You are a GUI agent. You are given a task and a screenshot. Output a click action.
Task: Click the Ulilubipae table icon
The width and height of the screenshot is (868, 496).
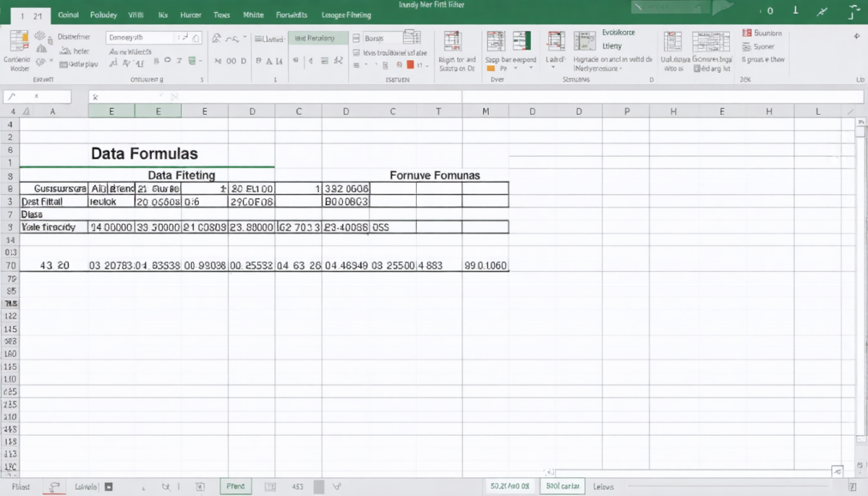(673, 41)
